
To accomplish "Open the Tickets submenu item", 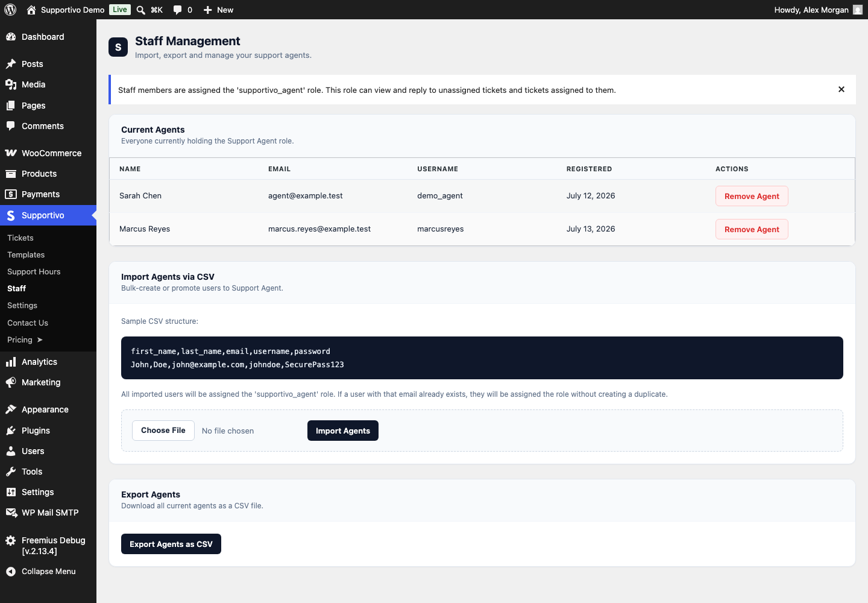I will coord(20,238).
